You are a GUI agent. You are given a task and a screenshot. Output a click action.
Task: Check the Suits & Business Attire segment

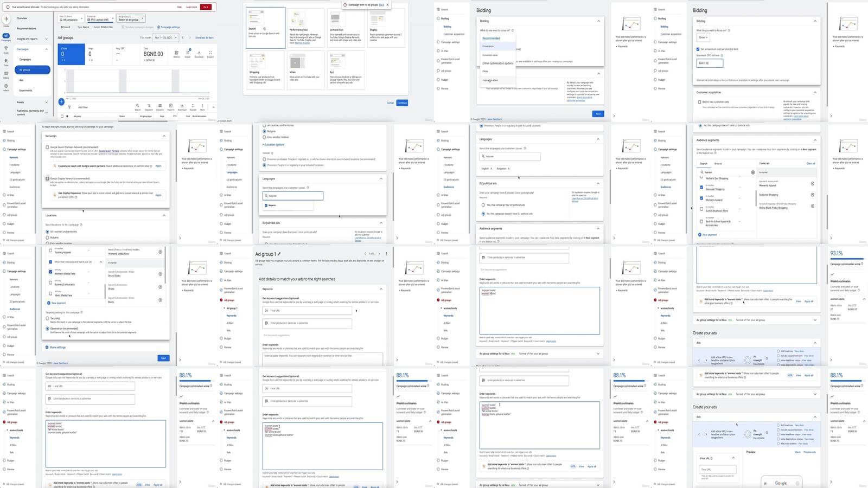(701, 209)
